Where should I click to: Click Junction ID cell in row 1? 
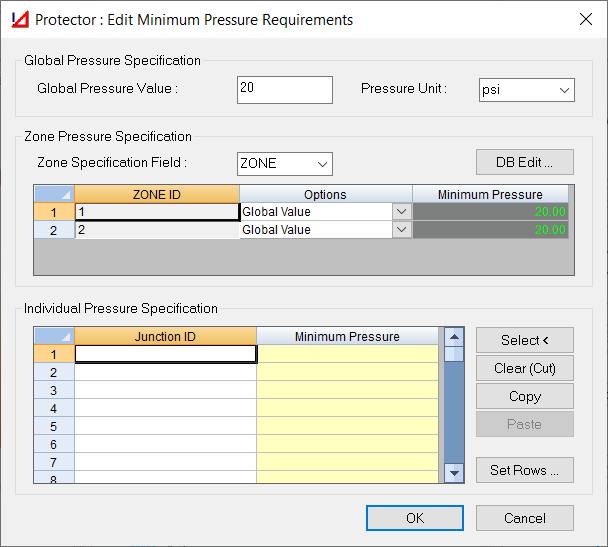coord(166,354)
